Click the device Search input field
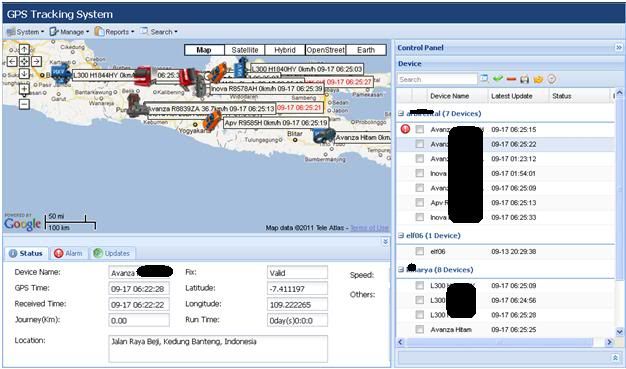The image size is (626, 369). click(x=437, y=79)
